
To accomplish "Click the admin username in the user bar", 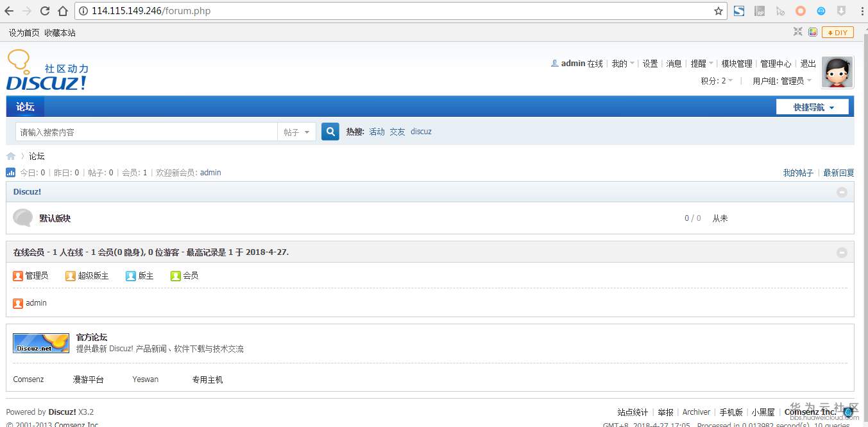I will coord(573,64).
